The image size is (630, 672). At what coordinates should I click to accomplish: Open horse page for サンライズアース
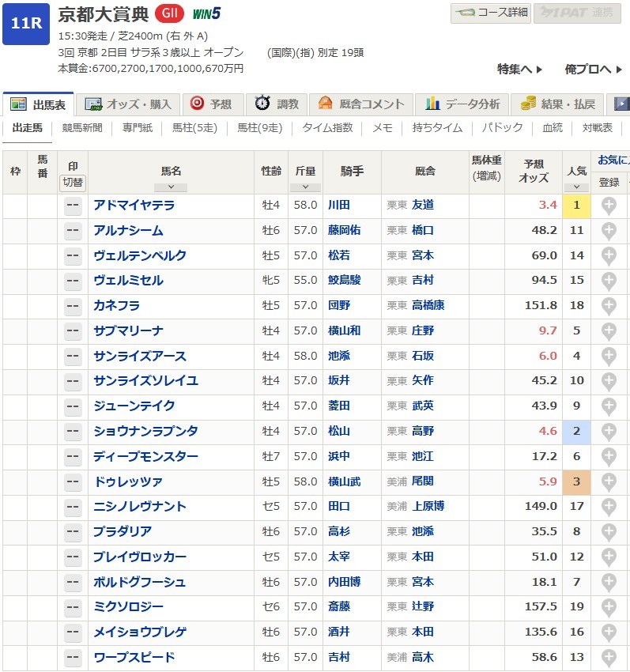coord(140,356)
